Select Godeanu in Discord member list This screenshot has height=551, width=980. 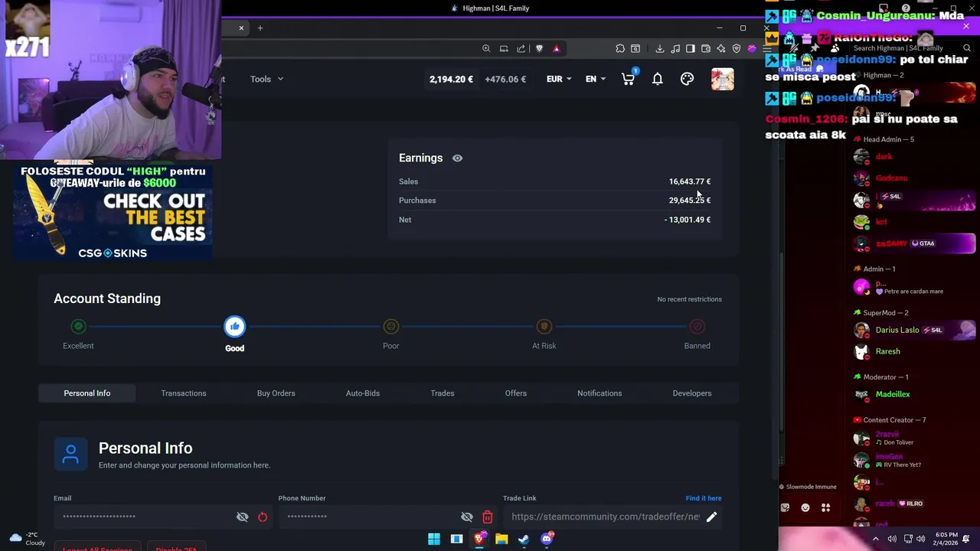891,178
